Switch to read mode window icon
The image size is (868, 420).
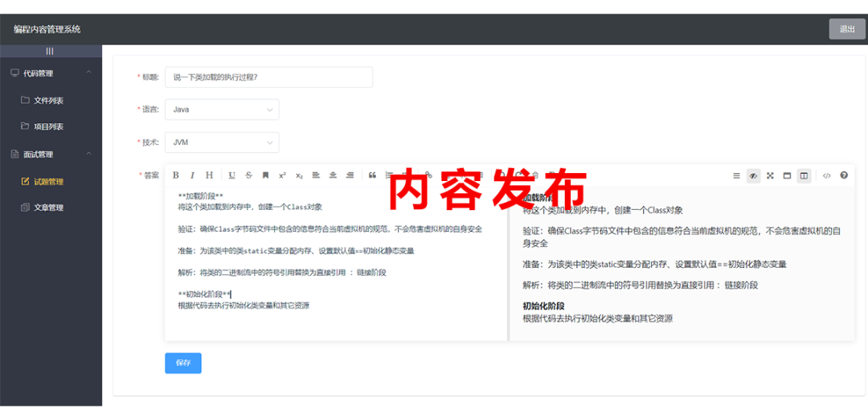tap(787, 175)
